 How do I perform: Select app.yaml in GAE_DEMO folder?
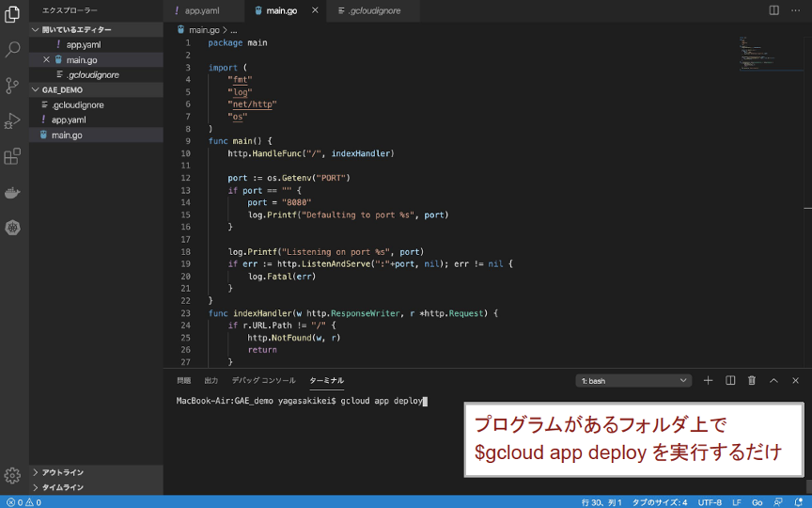[96, 119]
